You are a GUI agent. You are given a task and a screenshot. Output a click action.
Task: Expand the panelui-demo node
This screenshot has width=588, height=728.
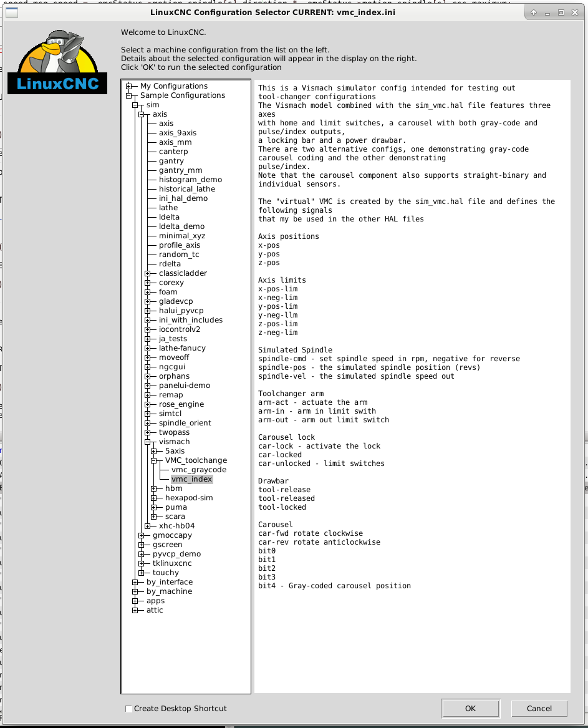click(x=148, y=386)
